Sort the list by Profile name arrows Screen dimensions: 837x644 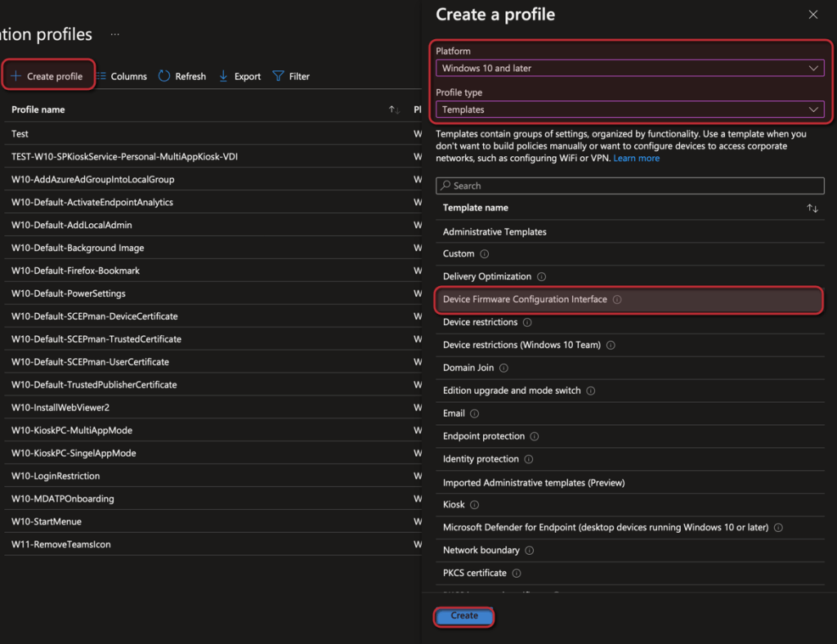pyautogui.click(x=394, y=110)
